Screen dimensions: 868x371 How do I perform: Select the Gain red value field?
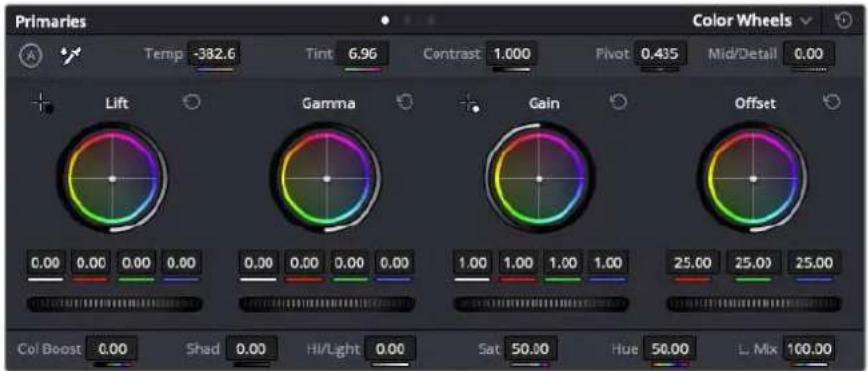pos(518,263)
